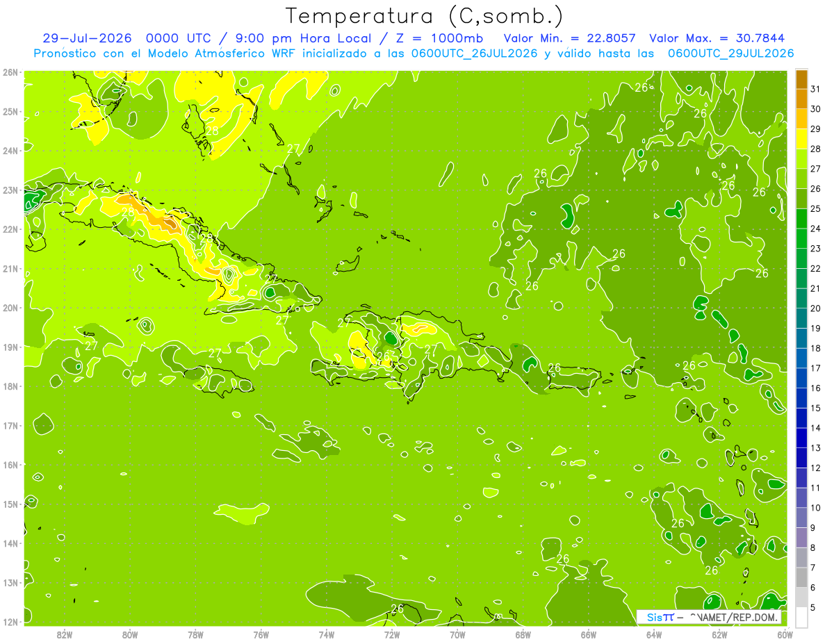Click the '17N' latitude label
This screenshot has height=644, width=834.
pos(10,425)
